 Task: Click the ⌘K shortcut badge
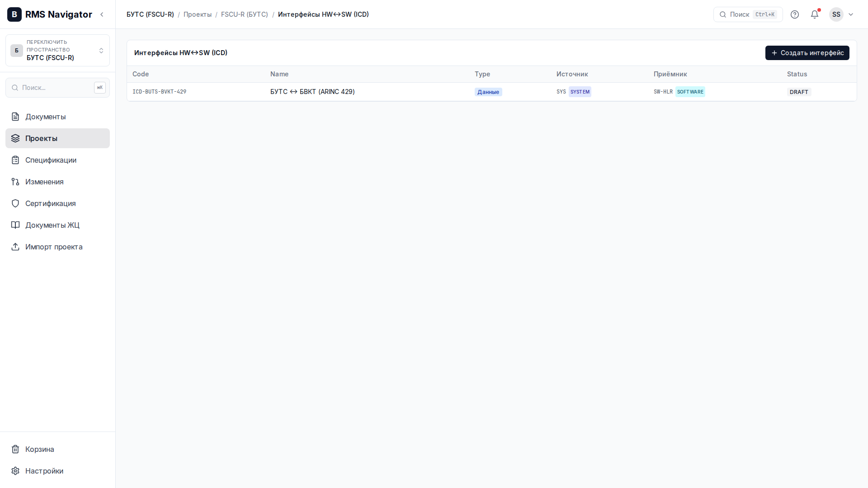100,88
